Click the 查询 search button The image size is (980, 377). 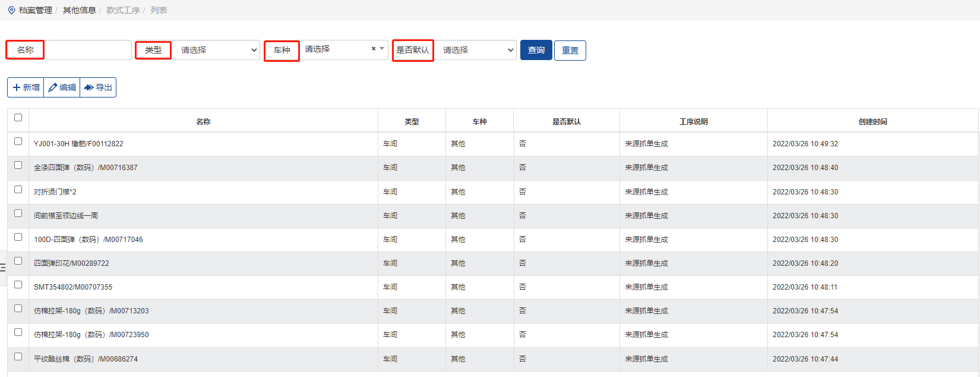tap(536, 50)
